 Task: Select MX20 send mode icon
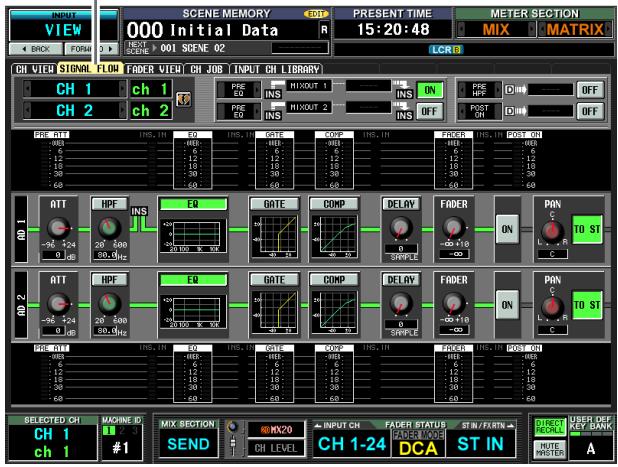coord(276,430)
